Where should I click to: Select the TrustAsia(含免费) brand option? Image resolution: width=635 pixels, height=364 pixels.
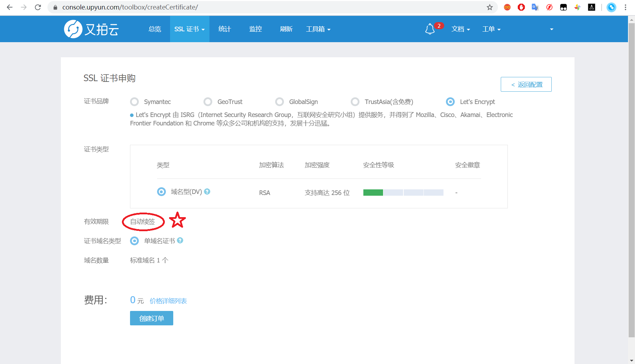(355, 102)
